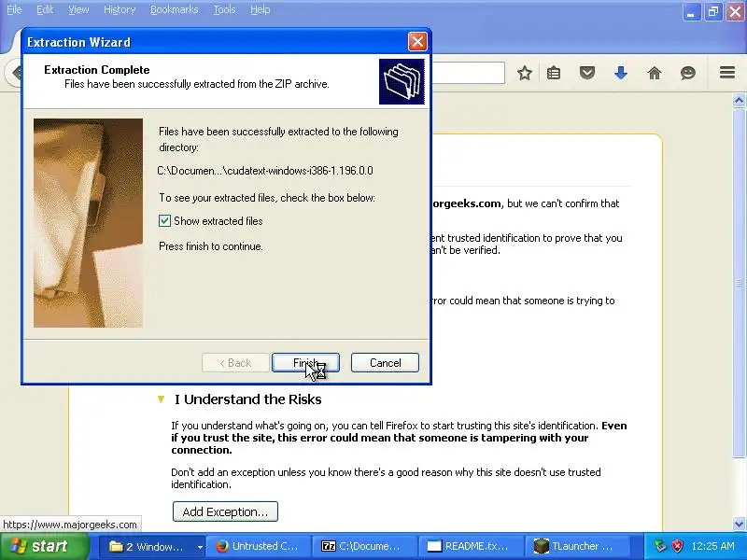The image size is (747, 560).
Task: Open the View menu
Action: 78,9
